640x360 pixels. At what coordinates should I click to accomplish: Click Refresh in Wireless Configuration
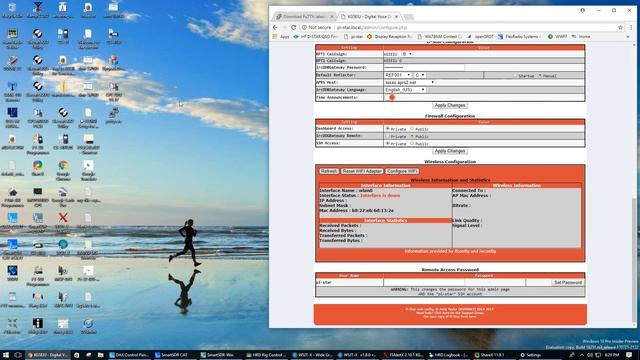point(329,171)
